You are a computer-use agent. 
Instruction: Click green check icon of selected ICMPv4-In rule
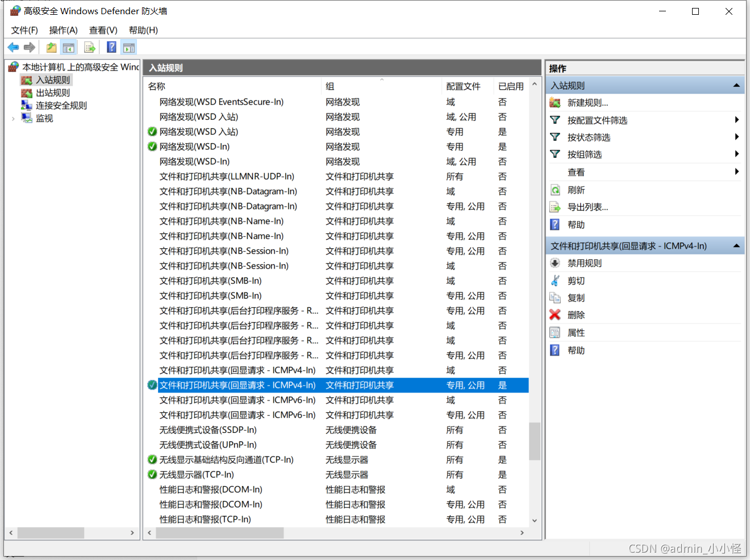click(x=152, y=385)
